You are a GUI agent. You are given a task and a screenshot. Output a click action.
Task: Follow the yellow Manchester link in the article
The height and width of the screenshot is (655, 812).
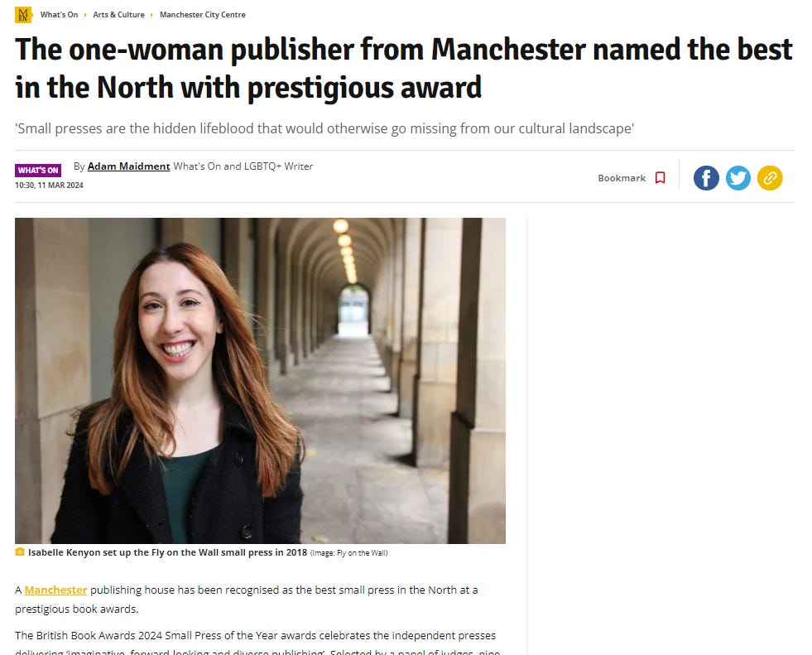pos(56,590)
